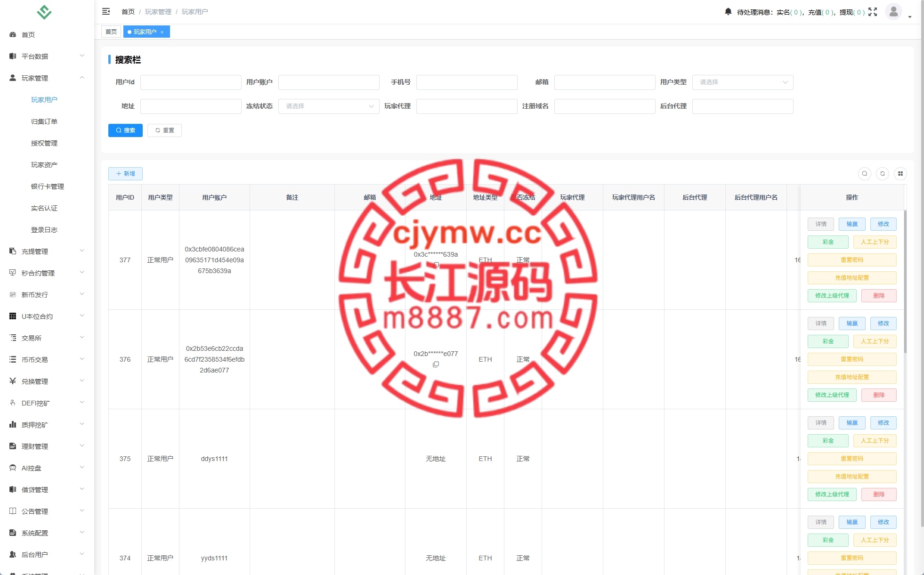
Task: Click the blue 搜索 button
Action: (125, 130)
